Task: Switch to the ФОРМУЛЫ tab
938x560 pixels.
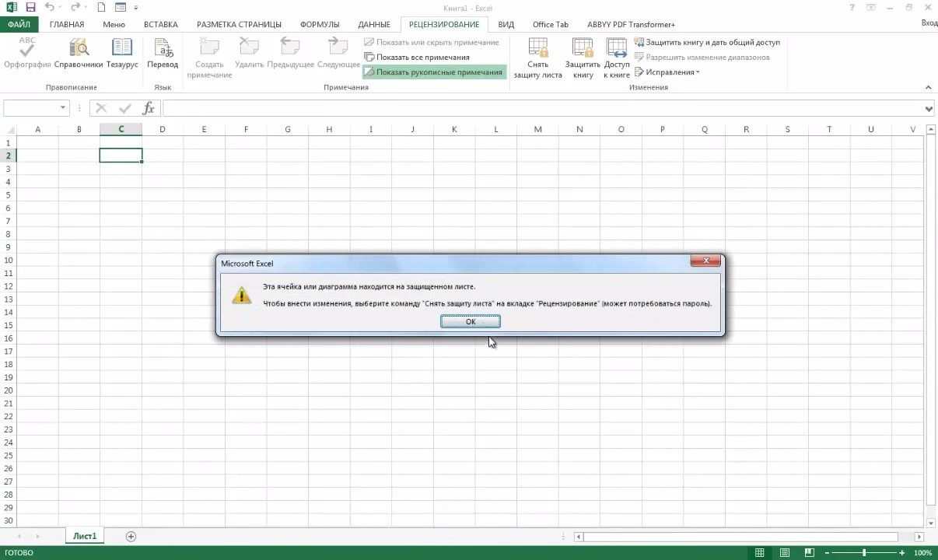Action: (319, 24)
